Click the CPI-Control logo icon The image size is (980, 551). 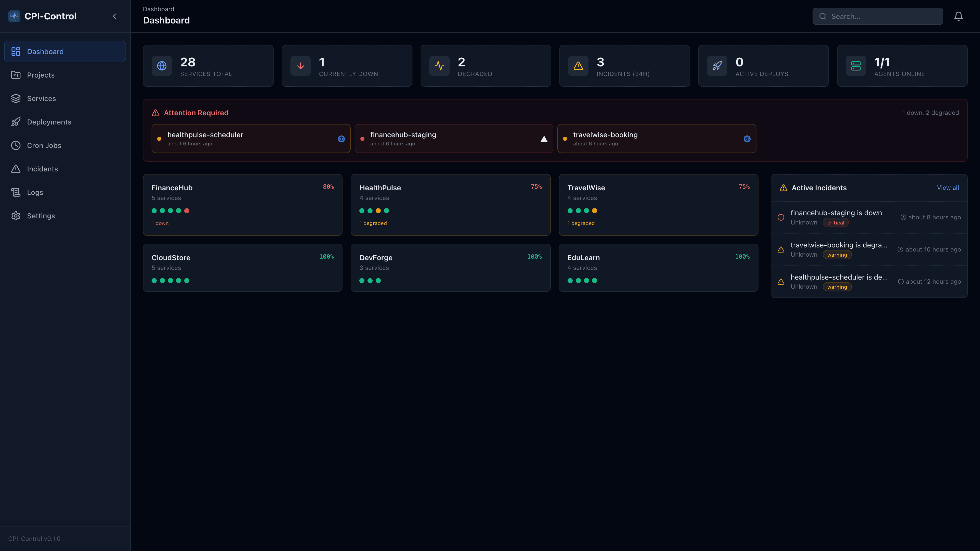tap(14, 16)
